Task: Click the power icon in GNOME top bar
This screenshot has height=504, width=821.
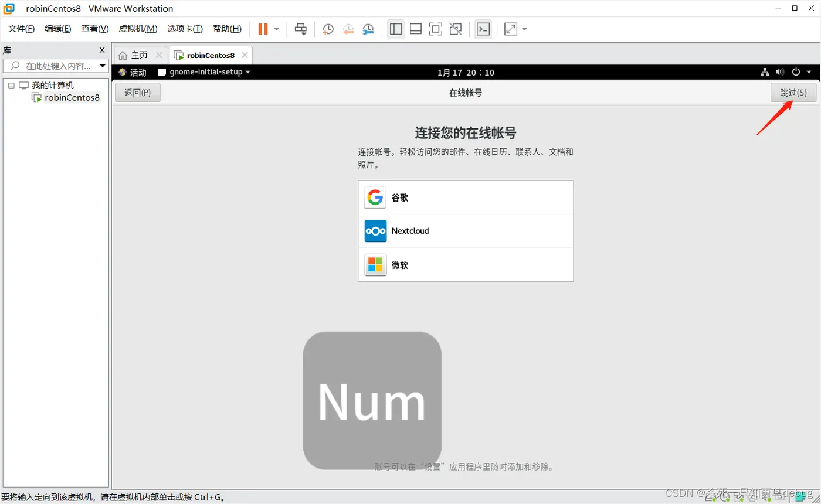Action: tap(796, 73)
